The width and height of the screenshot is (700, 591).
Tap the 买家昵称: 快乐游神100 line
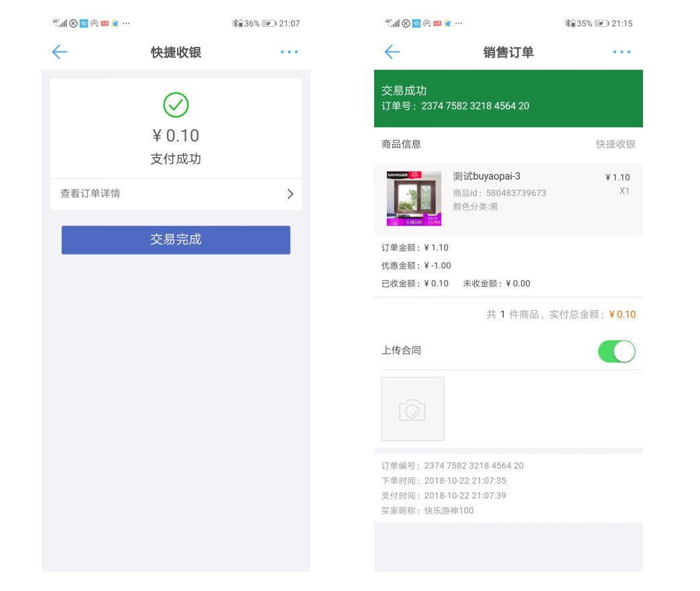427,511
